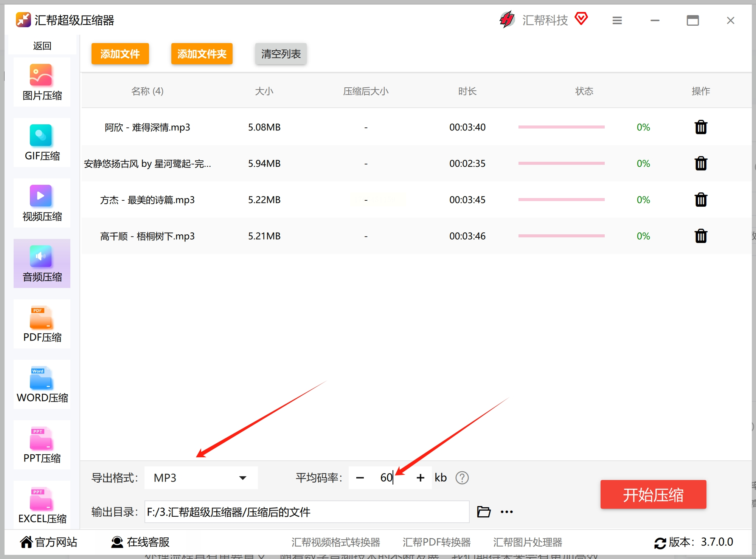Remove 高千顺 - 梧桐树下.mp3 from list
Screen dimensions: 756x559
700,236
